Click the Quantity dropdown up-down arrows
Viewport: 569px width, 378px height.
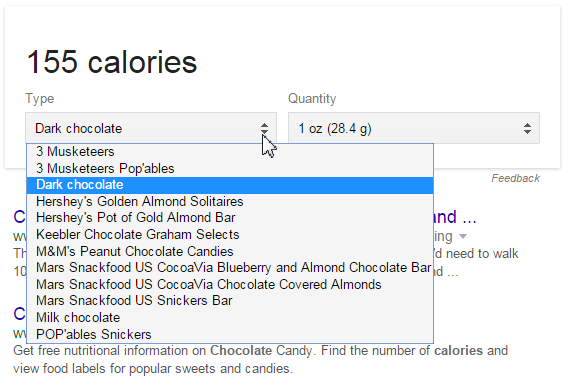point(527,128)
